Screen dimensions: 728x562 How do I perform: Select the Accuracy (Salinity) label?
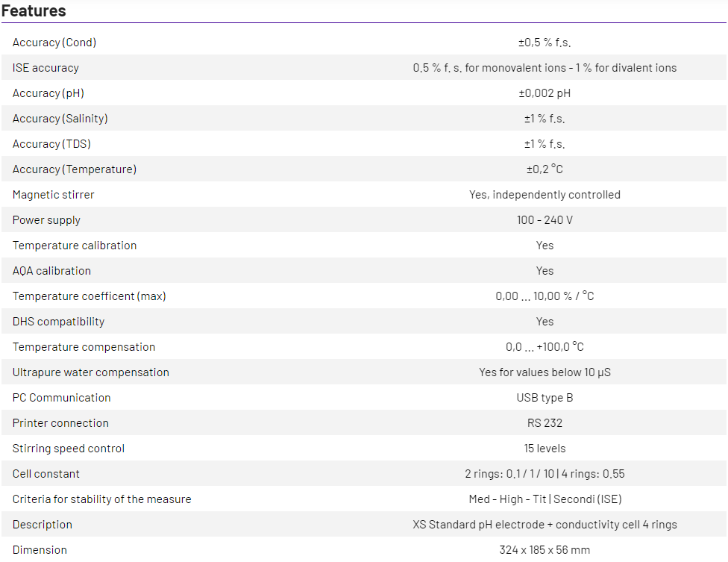(x=60, y=119)
